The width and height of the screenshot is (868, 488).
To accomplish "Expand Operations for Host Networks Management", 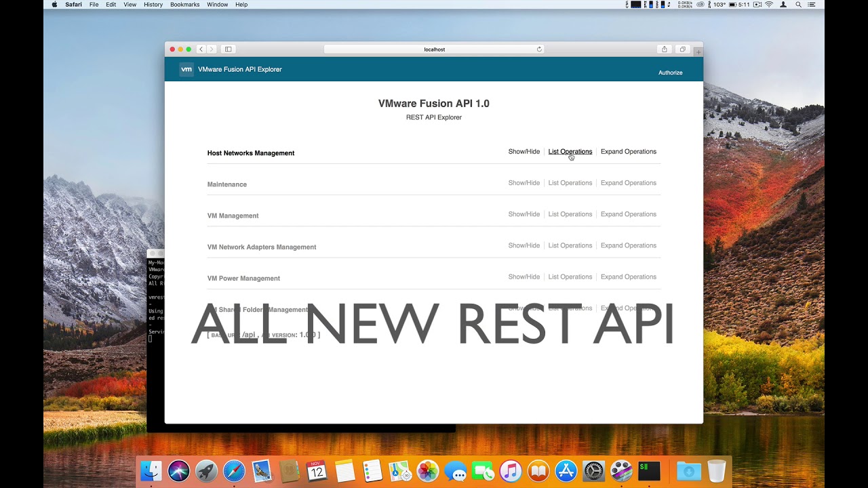I will [x=629, y=152].
